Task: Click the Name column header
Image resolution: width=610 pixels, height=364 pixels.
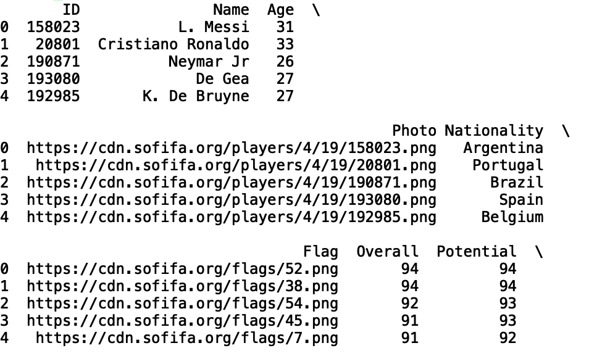Action: pyautogui.click(x=231, y=10)
